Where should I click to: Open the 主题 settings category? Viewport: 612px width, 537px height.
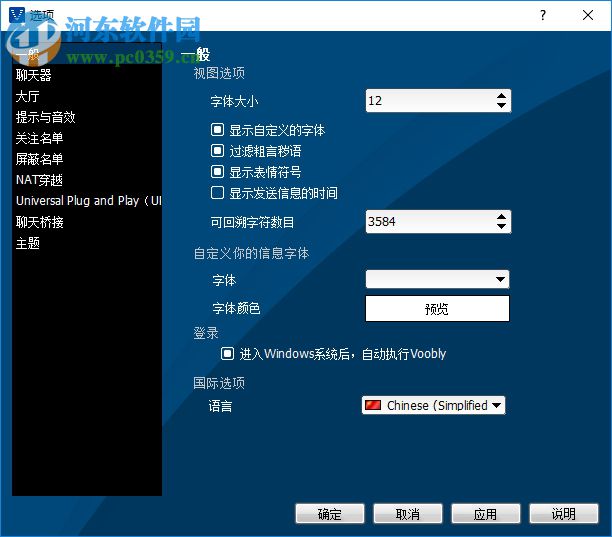pos(87,244)
